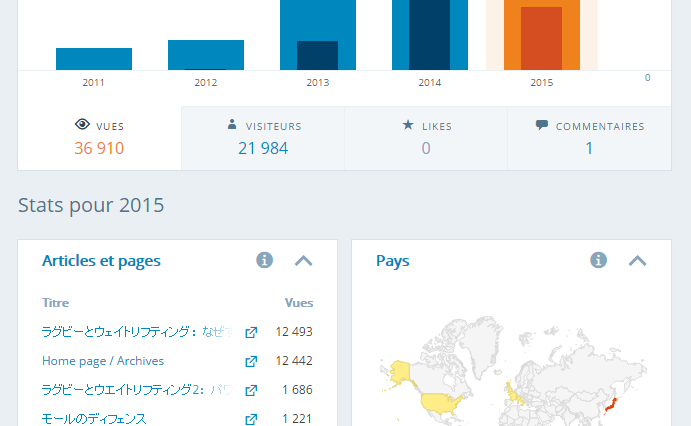The width and height of the screenshot is (691, 426).
Task: Click the 36 910 views total
Action: 99,148
